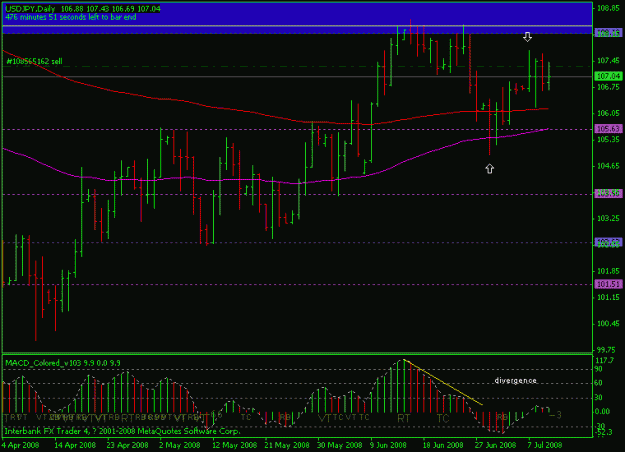
Task: Click the magenta 105.63 level price tag
Action: click(x=608, y=129)
